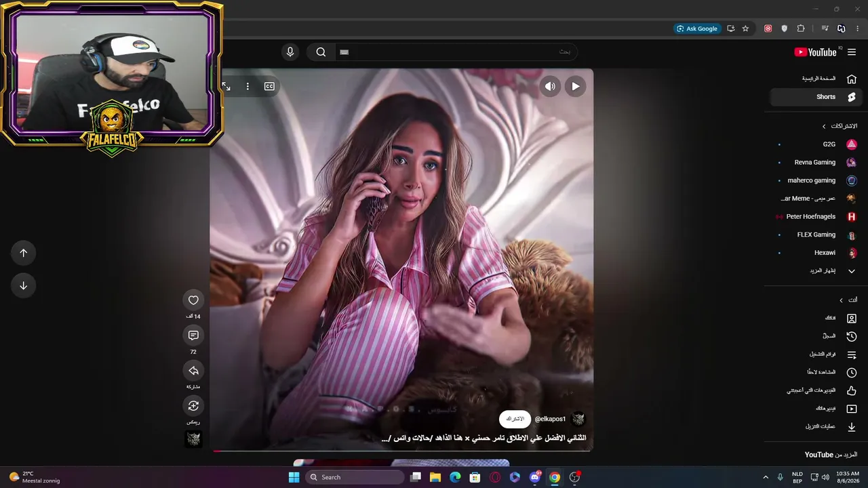Like the Short with heart icon
The image size is (868, 488).
193,300
